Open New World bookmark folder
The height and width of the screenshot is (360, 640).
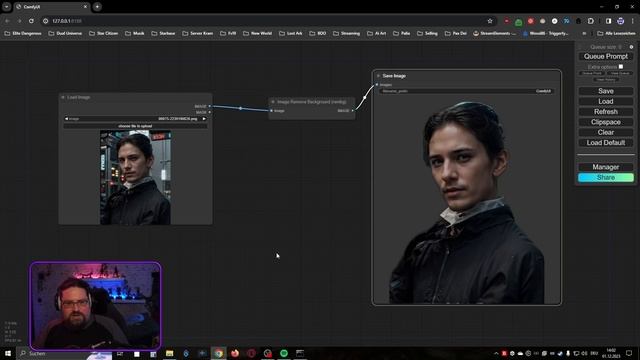point(258,33)
